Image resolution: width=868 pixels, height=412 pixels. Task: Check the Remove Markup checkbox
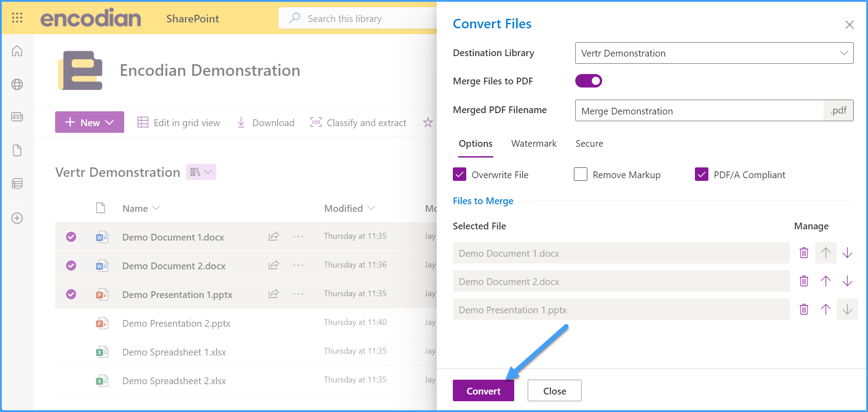581,174
